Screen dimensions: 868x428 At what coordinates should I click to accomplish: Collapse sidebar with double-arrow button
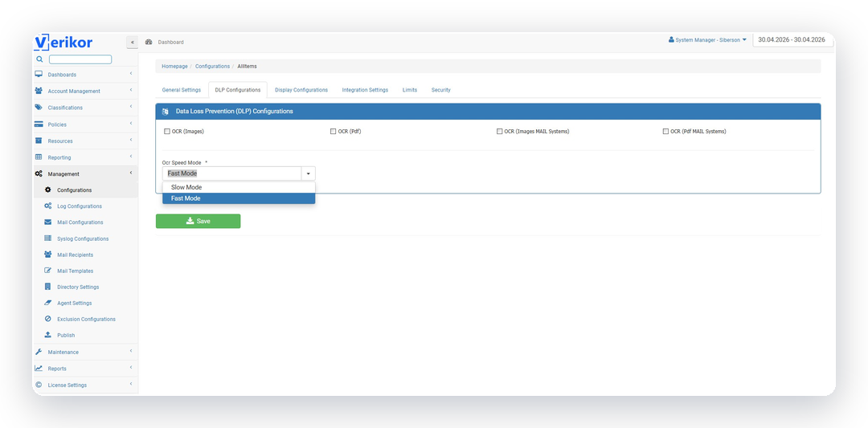133,42
